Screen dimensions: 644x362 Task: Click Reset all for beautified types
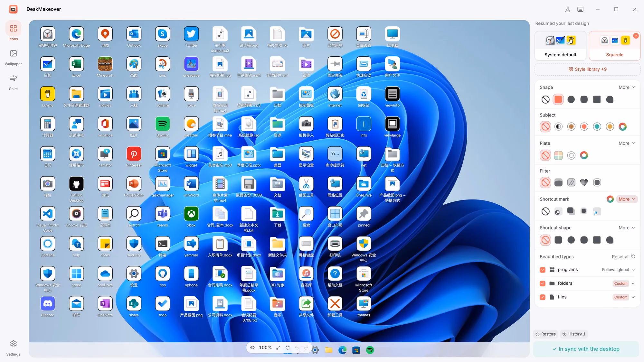[x=623, y=256]
